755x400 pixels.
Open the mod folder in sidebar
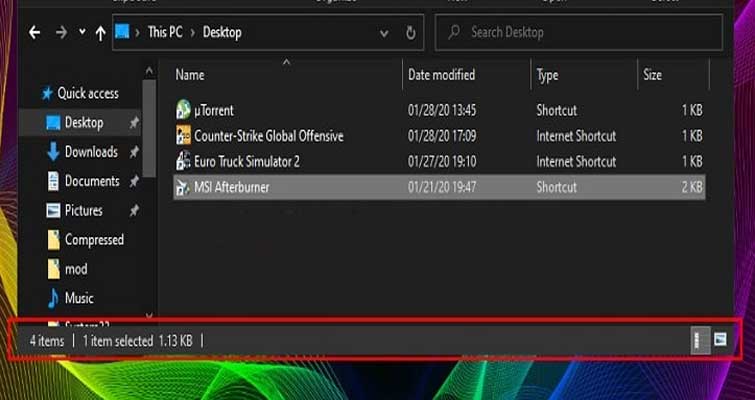point(76,269)
